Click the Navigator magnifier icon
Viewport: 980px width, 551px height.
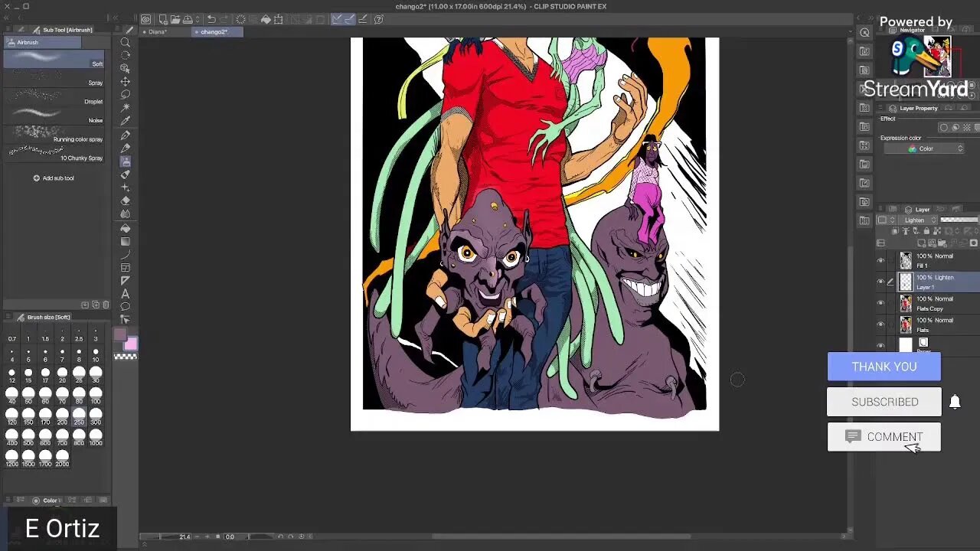[864, 32]
